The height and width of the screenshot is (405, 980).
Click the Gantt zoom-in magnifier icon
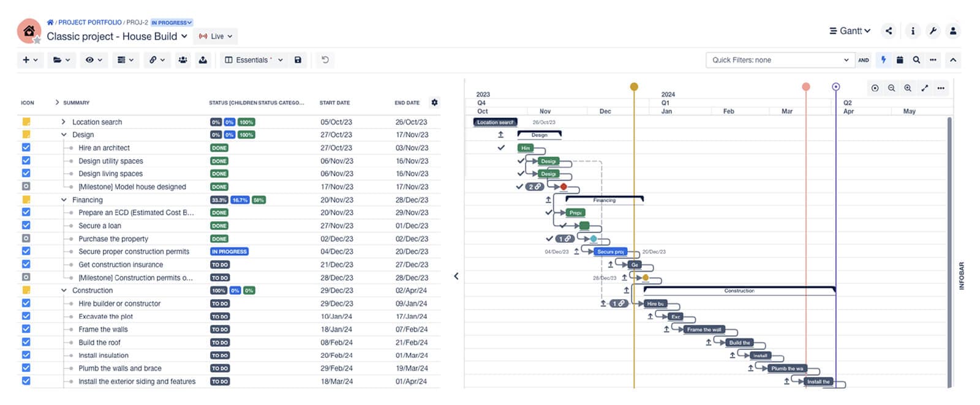(x=908, y=88)
